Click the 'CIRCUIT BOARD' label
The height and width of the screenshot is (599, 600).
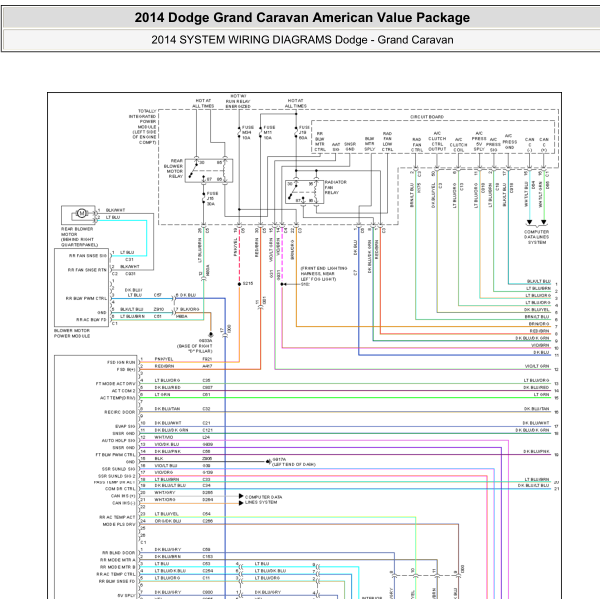427,117
